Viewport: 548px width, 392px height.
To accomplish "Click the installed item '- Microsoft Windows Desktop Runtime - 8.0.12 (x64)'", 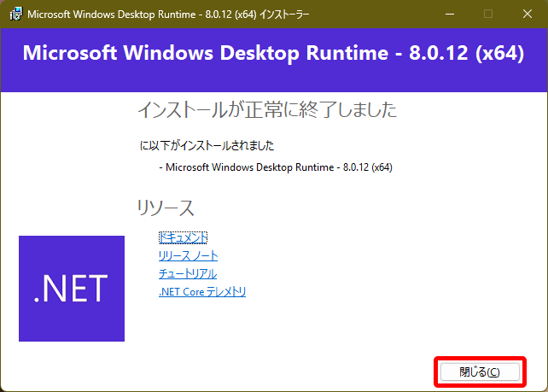I will tap(276, 167).
